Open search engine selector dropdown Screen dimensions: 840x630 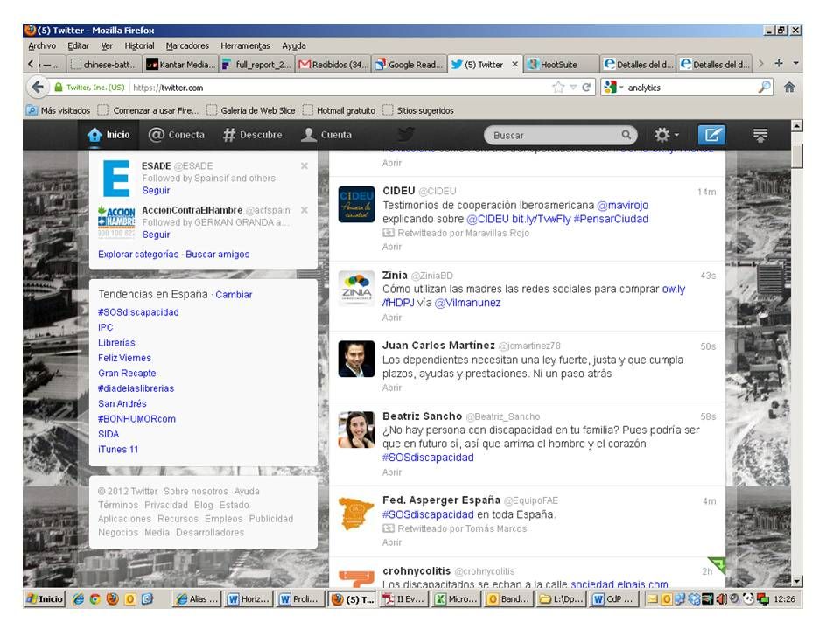pyautogui.click(x=613, y=87)
